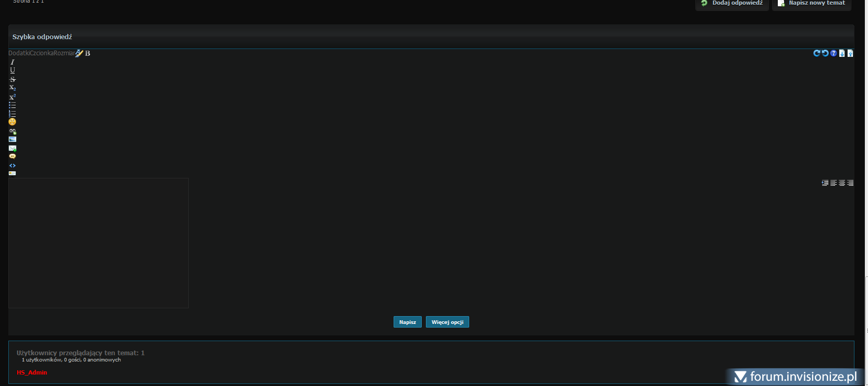Image resolution: width=868 pixels, height=386 pixels.
Task: Insert a quote block
Action: [x=13, y=156]
